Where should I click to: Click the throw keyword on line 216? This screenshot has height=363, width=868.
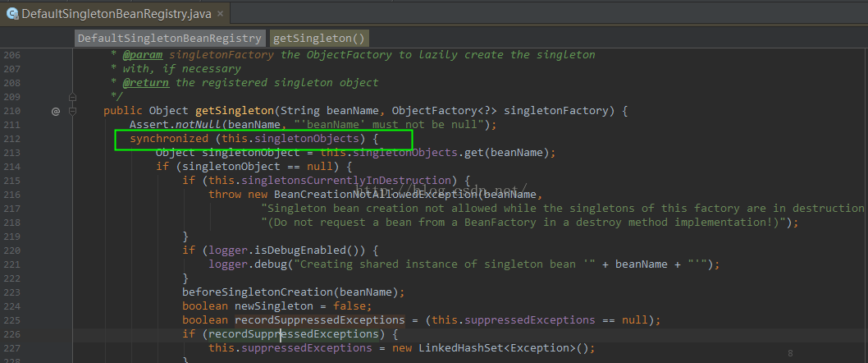point(225,195)
